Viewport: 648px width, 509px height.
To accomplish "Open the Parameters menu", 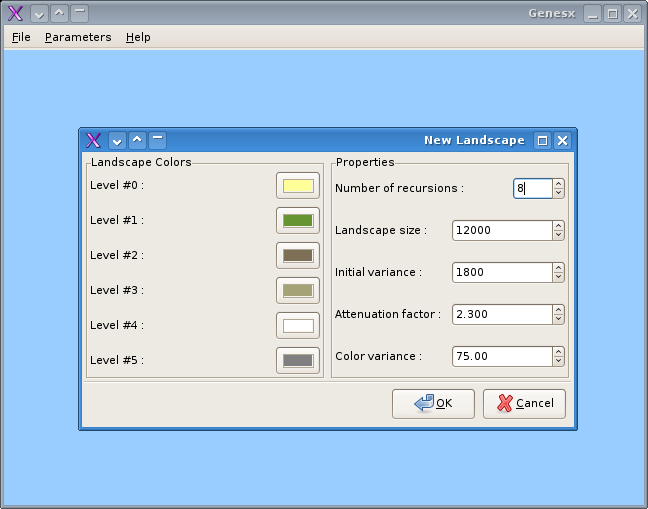I will [78, 37].
